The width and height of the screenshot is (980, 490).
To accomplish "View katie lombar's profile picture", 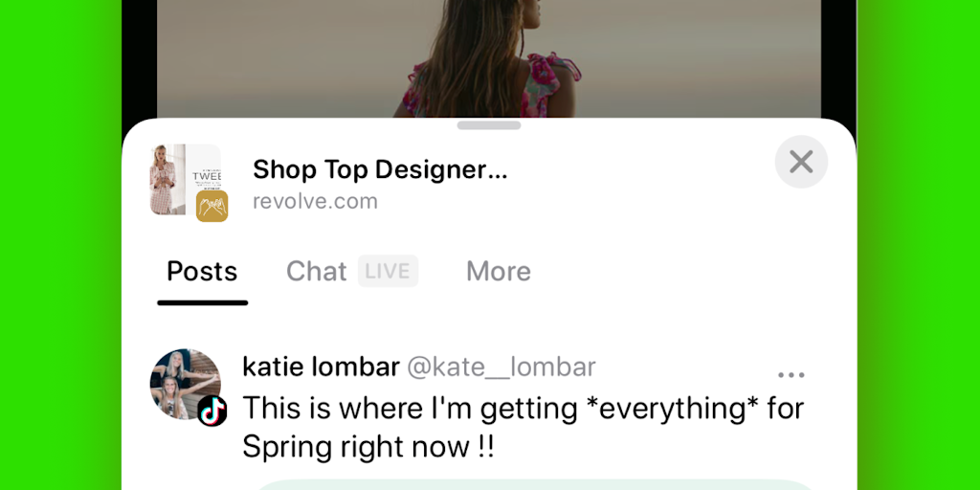I will pyautogui.click(x=183, y=382).
